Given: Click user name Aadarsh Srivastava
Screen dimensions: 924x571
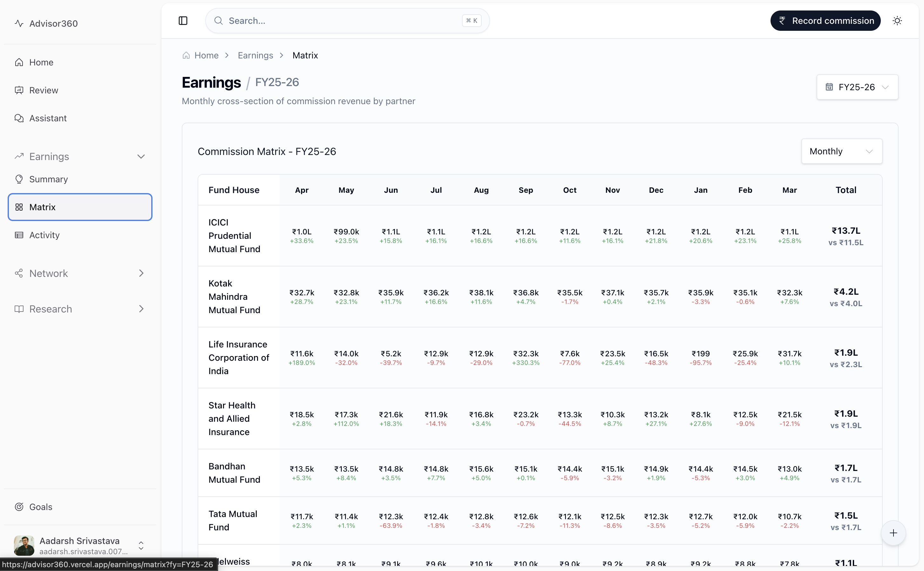Looking at the screenshot, I should click(79, 541).
